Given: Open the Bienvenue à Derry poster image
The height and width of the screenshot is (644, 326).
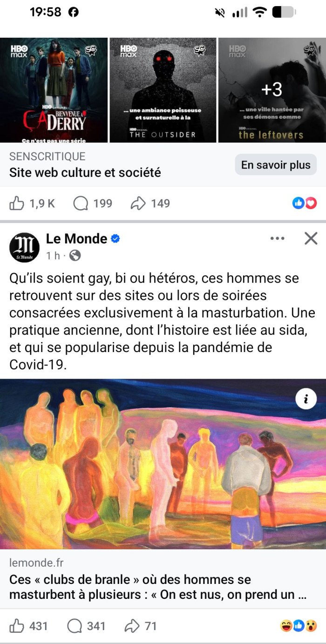Looking at the screenshot, I should [x=54, y=90].
